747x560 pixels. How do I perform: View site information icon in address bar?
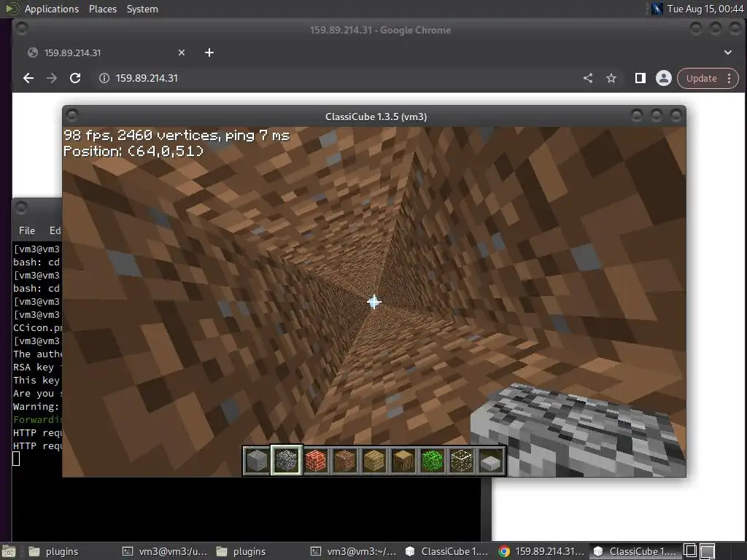tap(104, 78)
